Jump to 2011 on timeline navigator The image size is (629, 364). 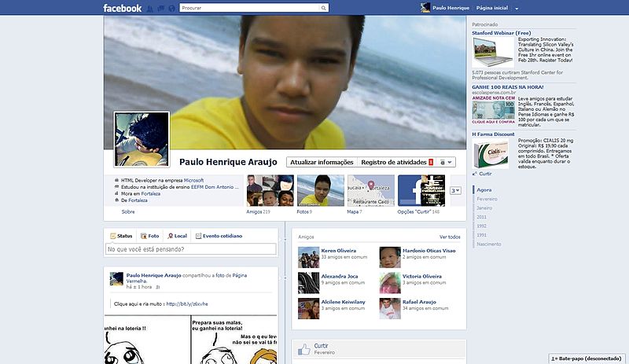click(x=482, y=217)
